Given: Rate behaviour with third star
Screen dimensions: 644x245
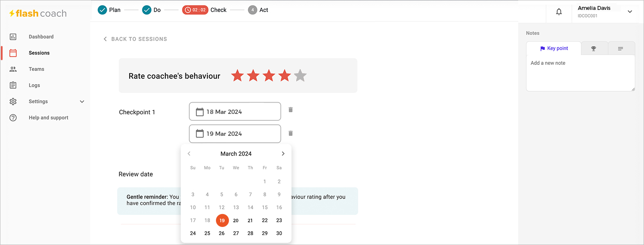Looking at the screenshot, I should tap(269, 76).
